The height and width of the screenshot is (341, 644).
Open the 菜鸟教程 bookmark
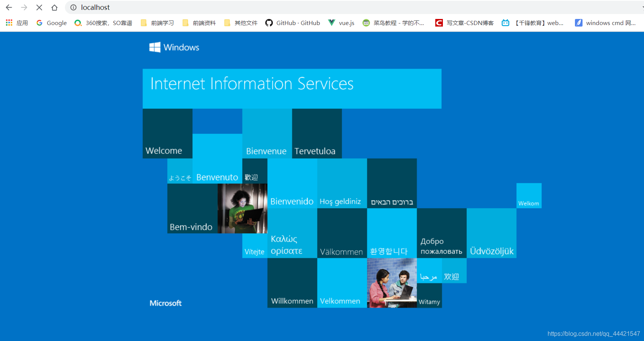[393, 23]
